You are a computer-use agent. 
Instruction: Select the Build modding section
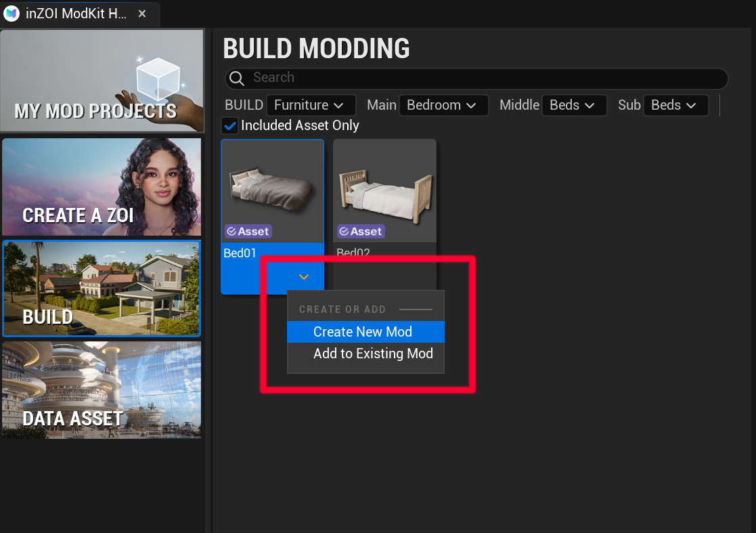click(102, 289)
